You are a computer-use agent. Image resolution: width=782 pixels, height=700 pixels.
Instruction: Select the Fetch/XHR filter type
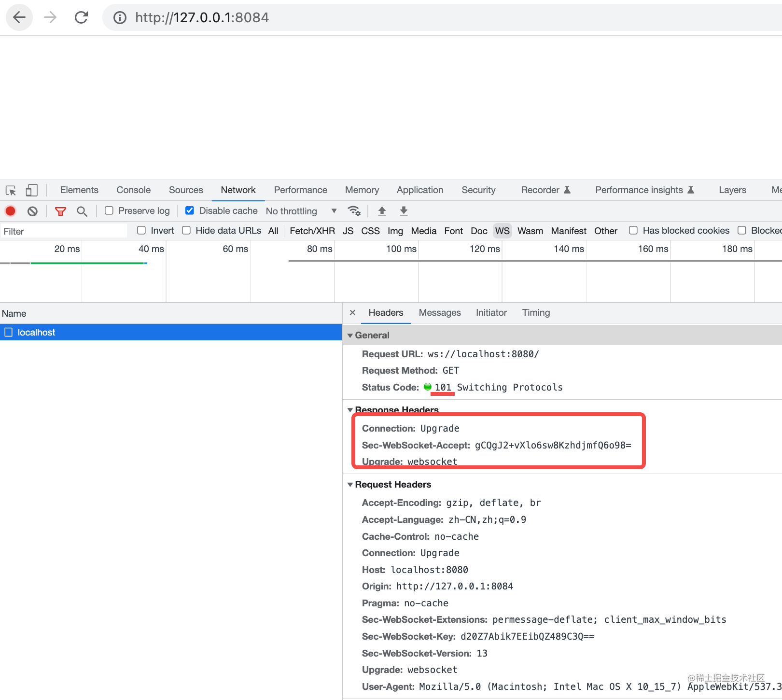coord(312,231)
